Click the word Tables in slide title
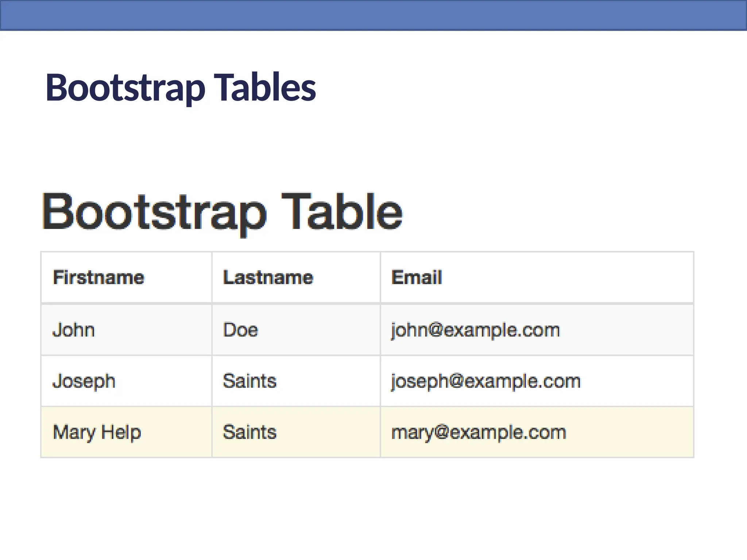This screenshot has height=560, width=747. coord(265,87)
